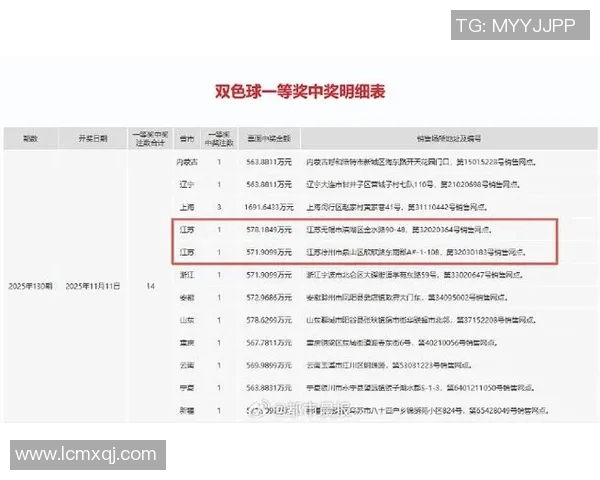600x480 pixels.
Task: Select the 山东 address with outlet 37152208
Action: pos(421,320)
